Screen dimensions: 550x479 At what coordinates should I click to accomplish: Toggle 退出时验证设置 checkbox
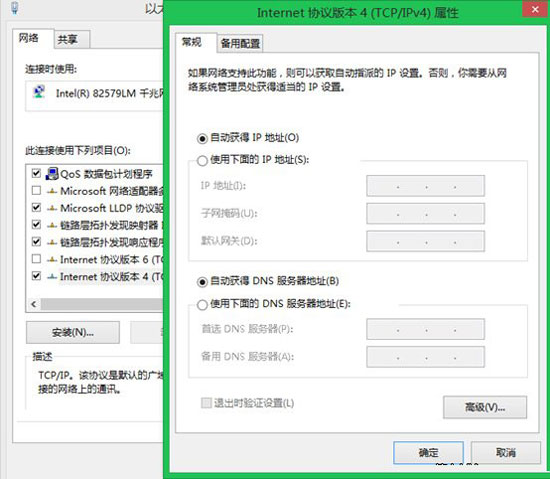point(206,403)
